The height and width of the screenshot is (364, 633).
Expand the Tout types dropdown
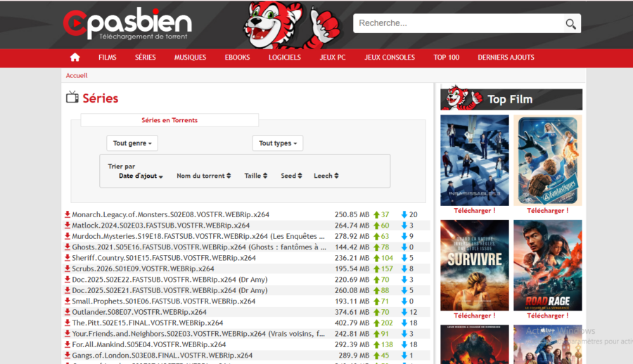coord(277,143)
